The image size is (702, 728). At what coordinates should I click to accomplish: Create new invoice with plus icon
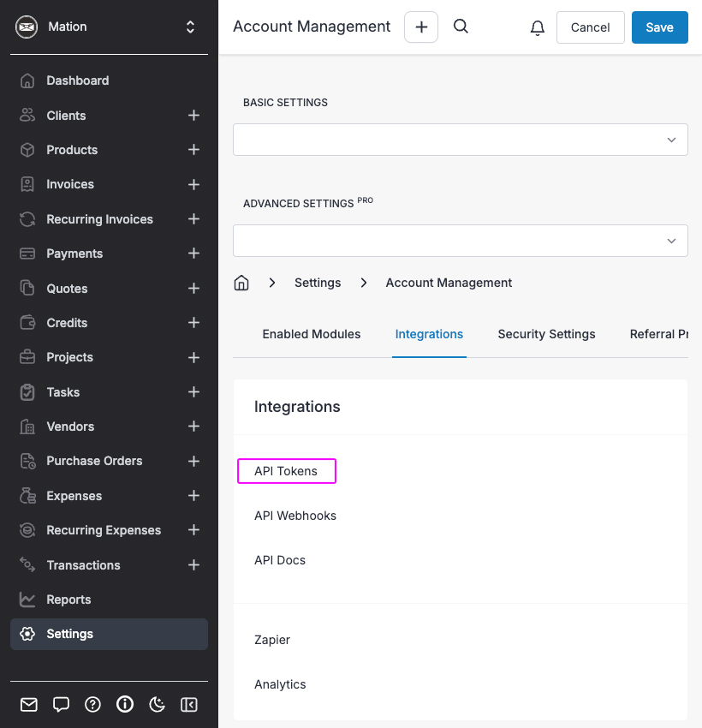[194, 184]
